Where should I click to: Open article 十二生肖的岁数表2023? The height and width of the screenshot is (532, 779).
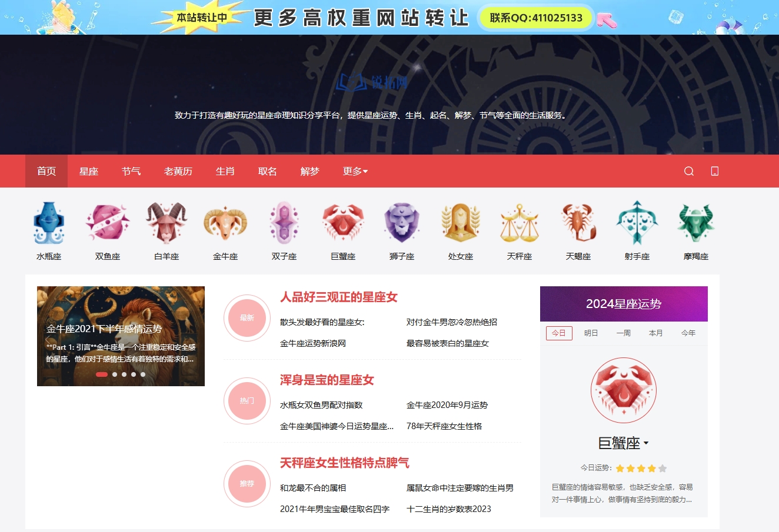[449, 509]
